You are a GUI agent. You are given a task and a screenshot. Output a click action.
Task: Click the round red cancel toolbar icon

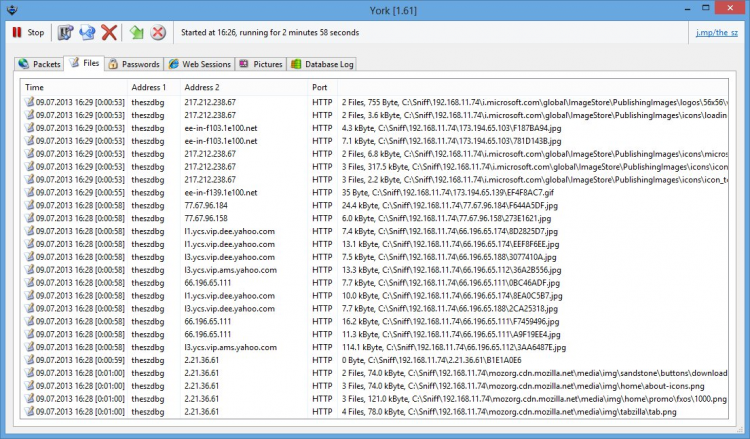pyautogui.click(x=158, y=33)
